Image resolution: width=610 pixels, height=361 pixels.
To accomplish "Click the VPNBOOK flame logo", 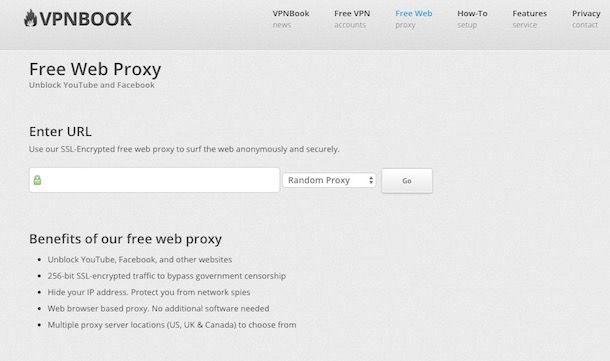I will (78, 19).
